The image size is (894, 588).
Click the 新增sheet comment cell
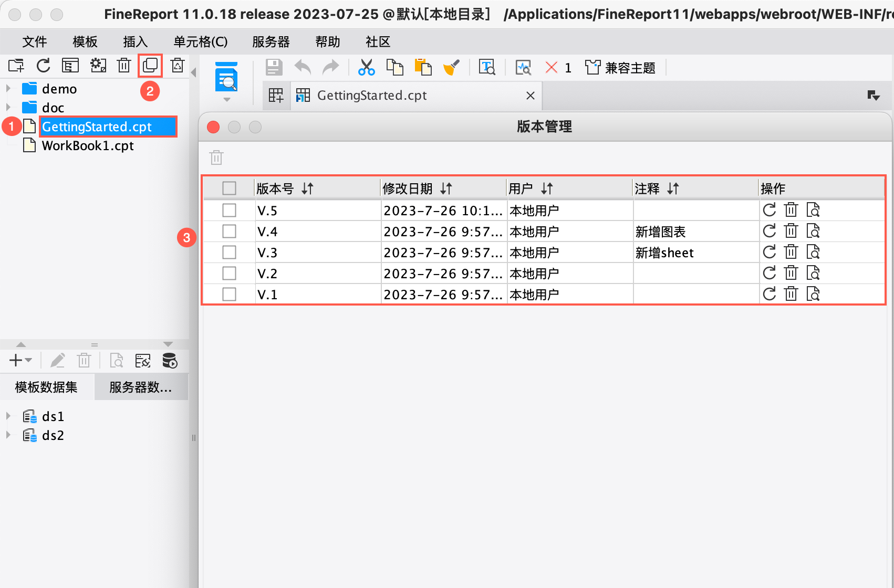(x=696, y=252)
